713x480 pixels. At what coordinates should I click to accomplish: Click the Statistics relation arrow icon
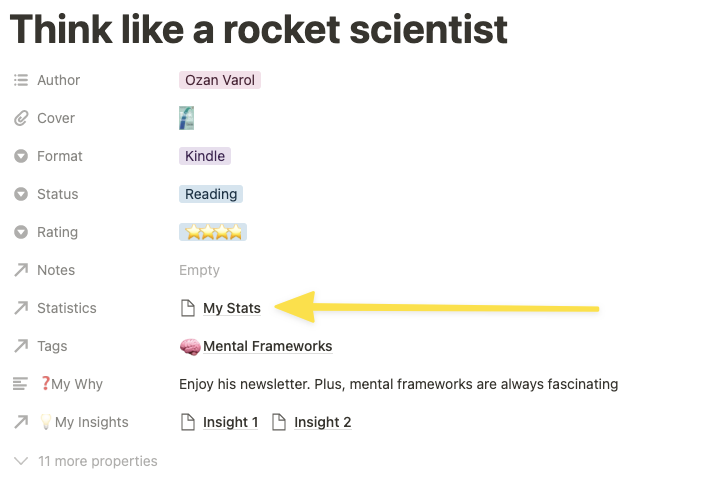click(21, 308)
